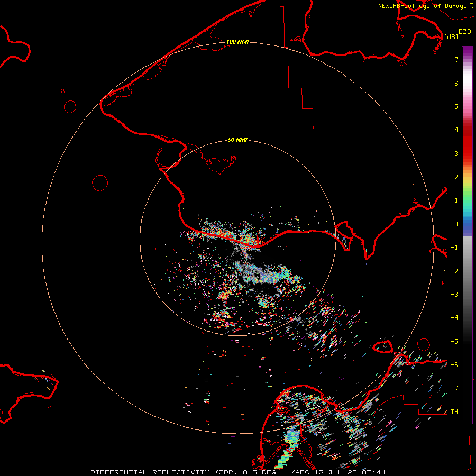The height and width of the screenshot is (476, 476).
Task: Click the 100 NMI range ring label
Action: (x=237, y=42)
